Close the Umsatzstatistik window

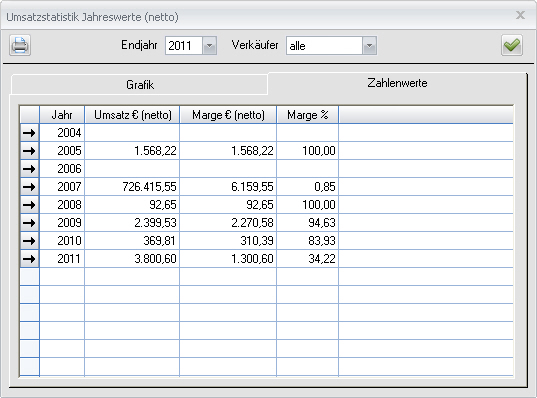coord(521,15)
